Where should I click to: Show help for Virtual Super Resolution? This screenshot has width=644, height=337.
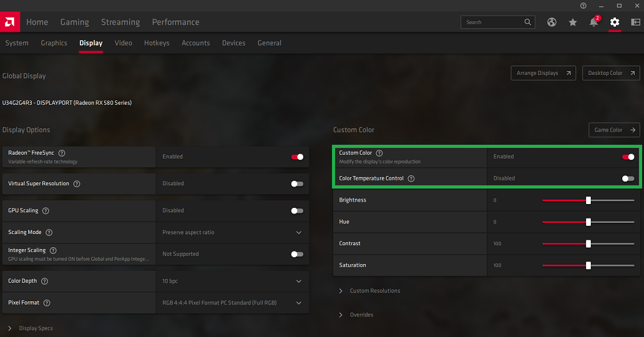point(76,183)
